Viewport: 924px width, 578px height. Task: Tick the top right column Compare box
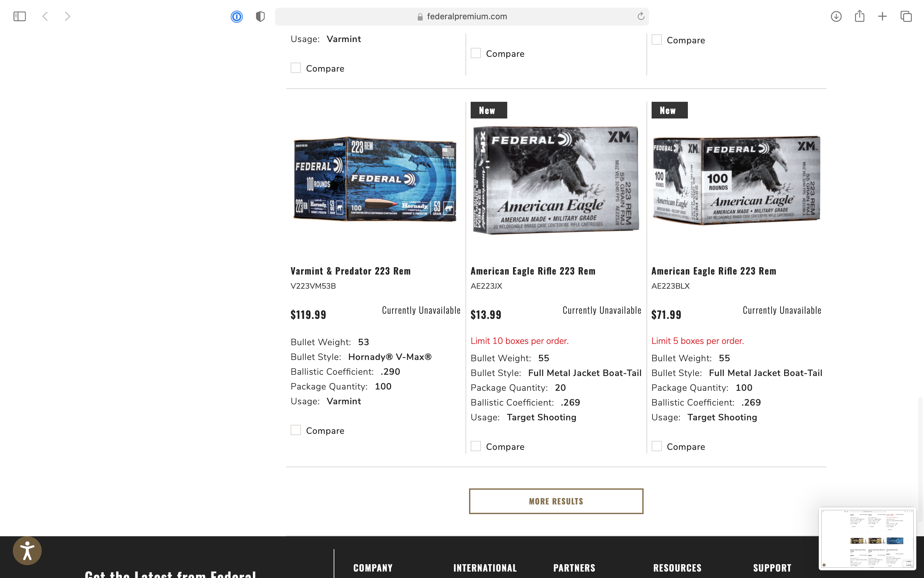[x=656, y=40]
